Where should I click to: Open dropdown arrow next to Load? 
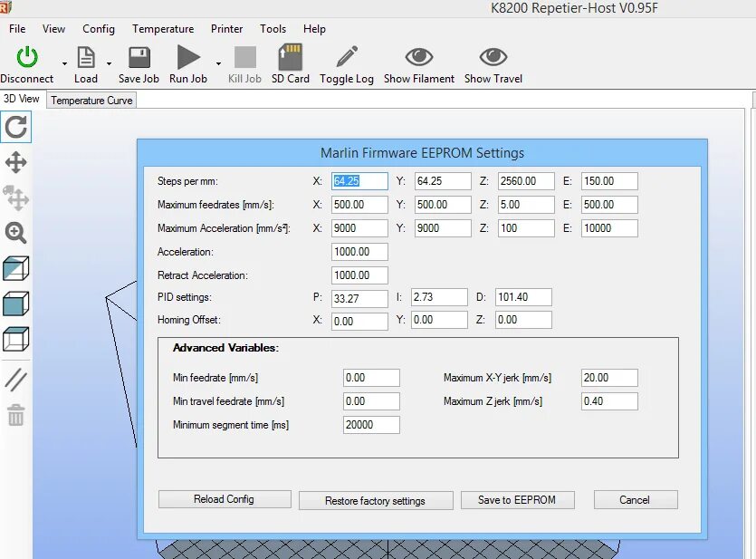(109, 63)
